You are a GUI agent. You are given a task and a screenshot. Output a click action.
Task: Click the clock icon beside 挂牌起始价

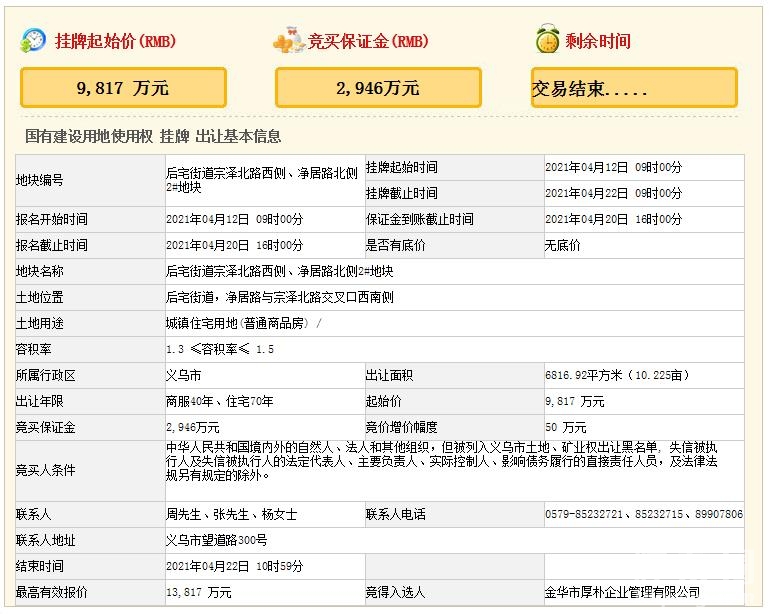coord(34,41)
